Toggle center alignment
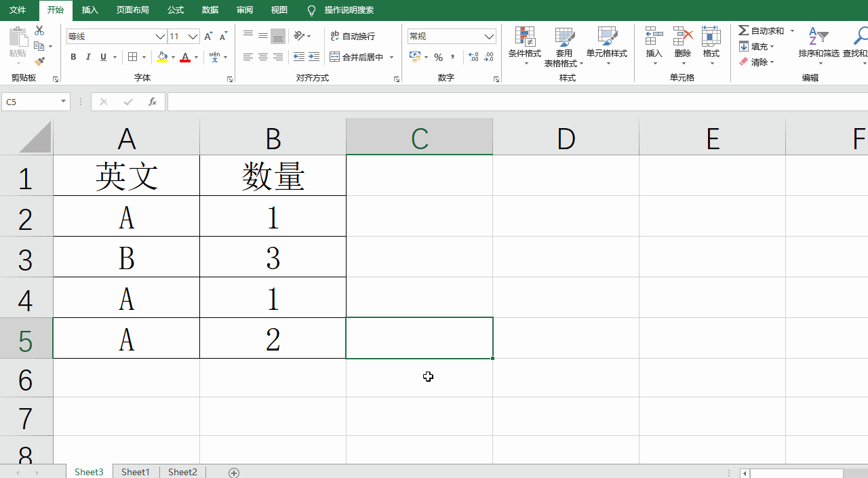 pos(263,57)
